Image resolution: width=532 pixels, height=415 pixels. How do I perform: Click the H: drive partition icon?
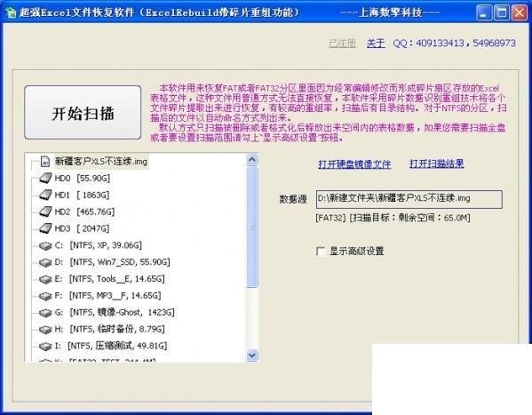[x=45, y=330]
